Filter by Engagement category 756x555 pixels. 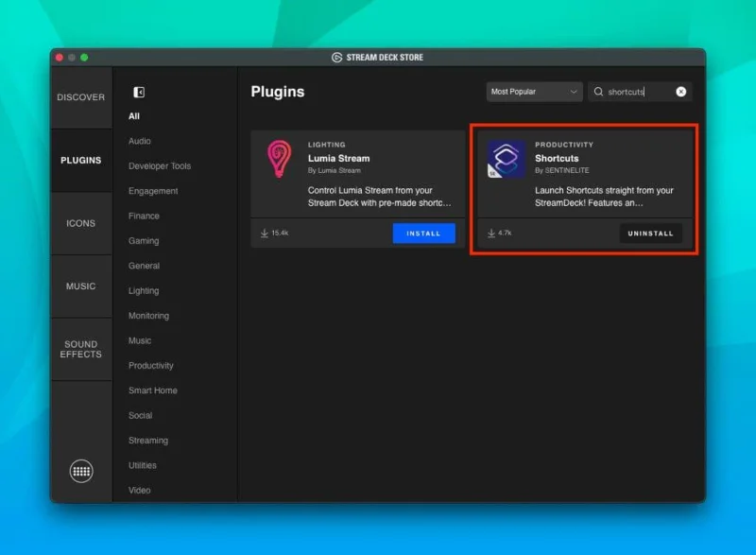click(153, 191)
